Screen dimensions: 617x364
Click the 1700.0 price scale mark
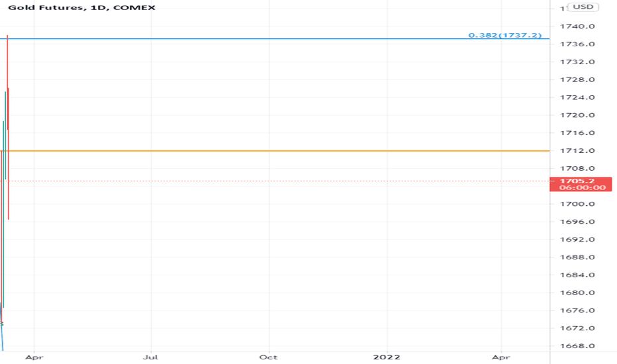pos(577,204)
